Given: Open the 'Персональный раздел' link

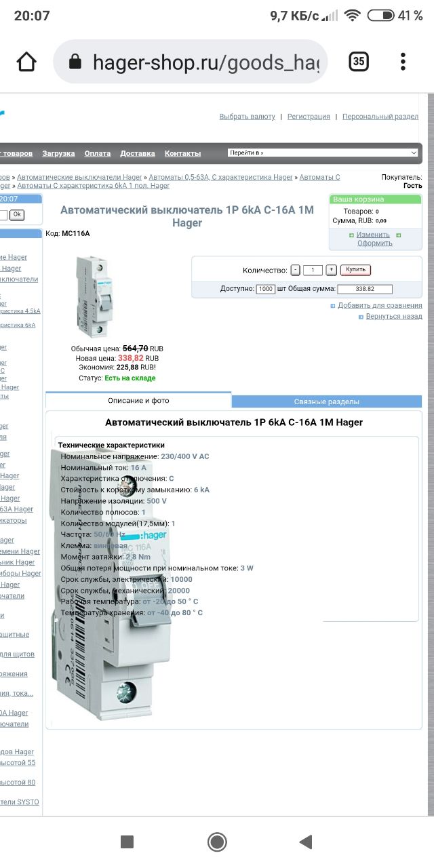Looking at the screenshot, I should (380, 117).
